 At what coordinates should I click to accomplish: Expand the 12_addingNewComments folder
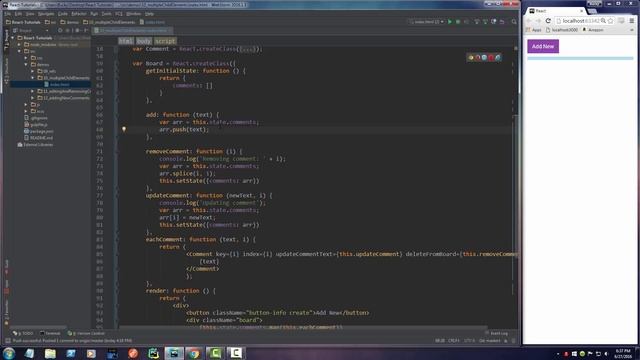pos(33,98)
